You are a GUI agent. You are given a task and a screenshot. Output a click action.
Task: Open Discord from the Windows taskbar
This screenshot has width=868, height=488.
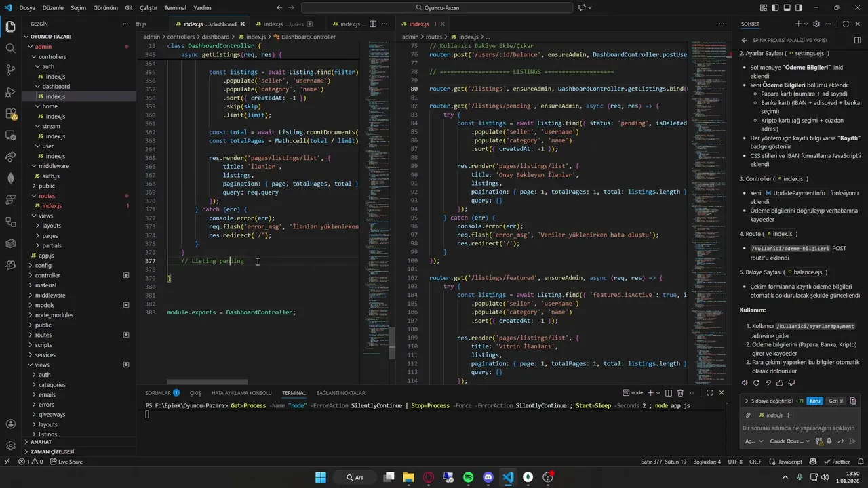click(488, 477)
